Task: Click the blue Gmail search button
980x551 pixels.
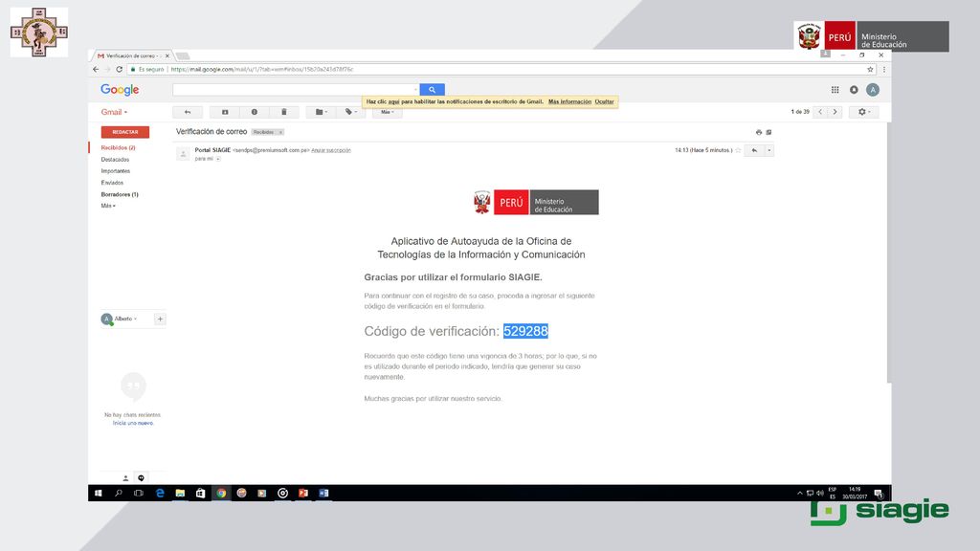Action: coord(432,89)
